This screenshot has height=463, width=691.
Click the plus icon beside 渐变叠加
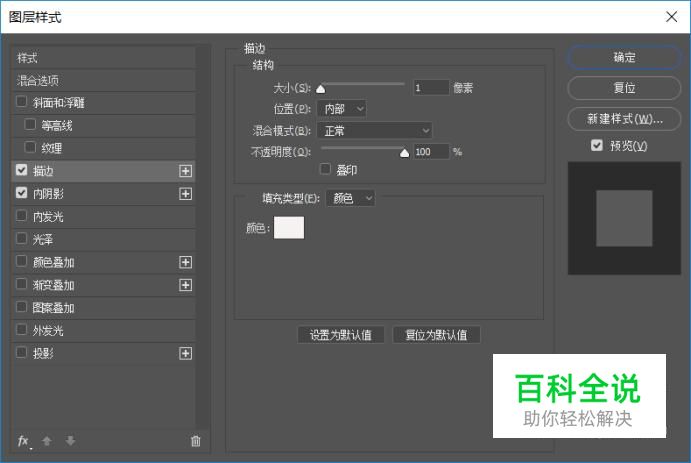(186, 285)
